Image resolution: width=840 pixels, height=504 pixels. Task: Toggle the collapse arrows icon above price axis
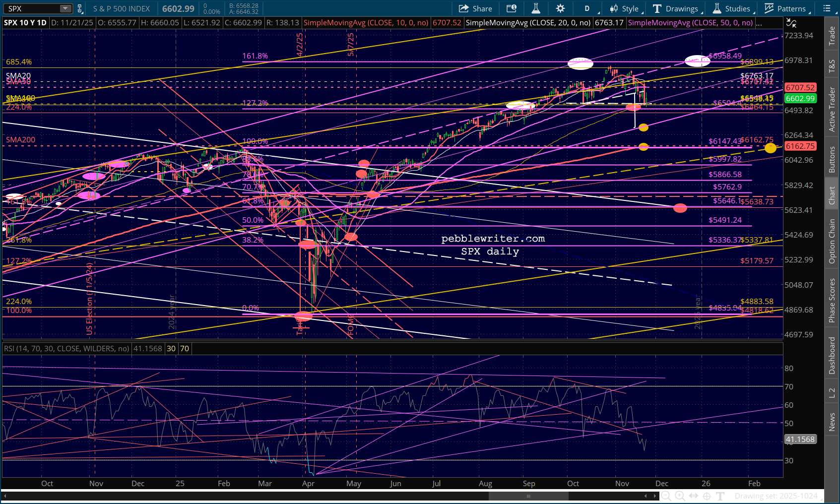tap(791, 23)
